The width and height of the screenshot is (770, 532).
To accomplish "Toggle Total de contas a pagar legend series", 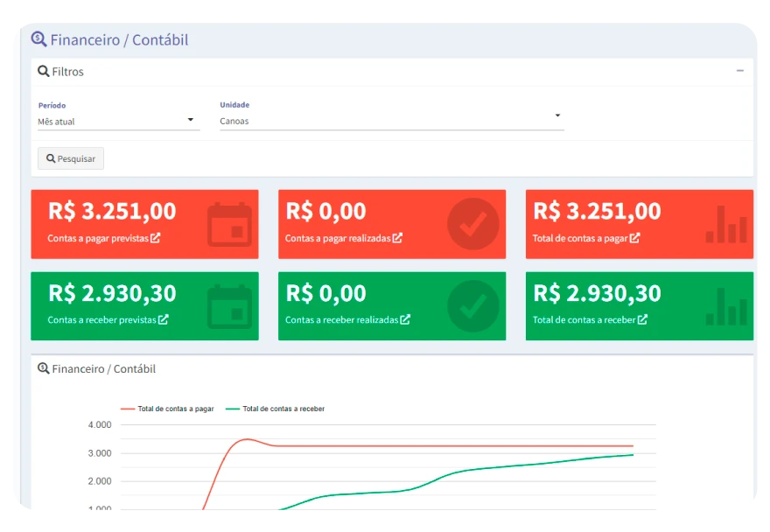I will point(167,409).
